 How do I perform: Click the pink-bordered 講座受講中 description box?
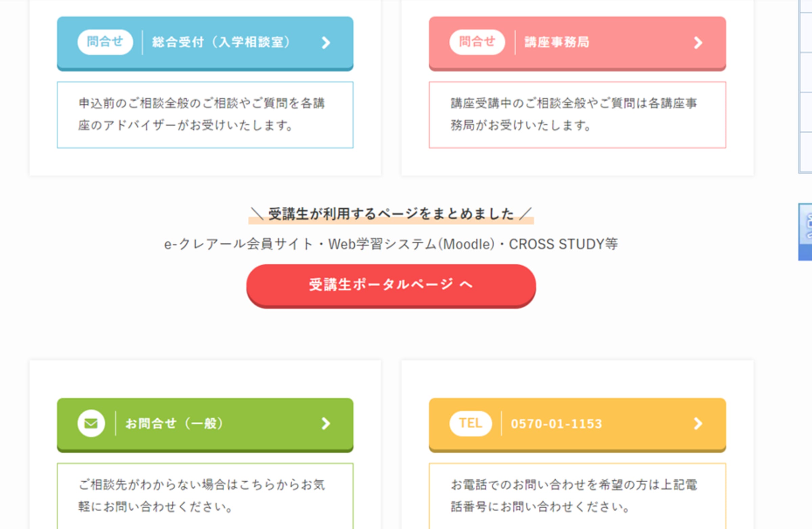(577, 115)
